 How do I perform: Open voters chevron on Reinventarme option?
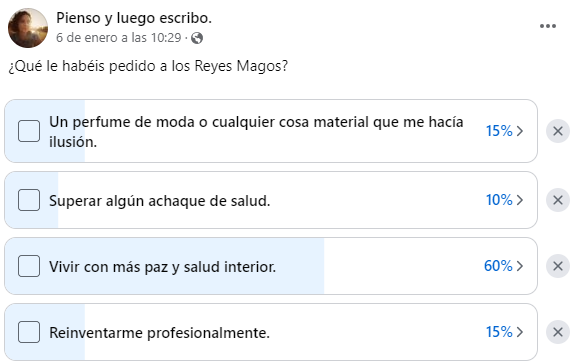520,332
